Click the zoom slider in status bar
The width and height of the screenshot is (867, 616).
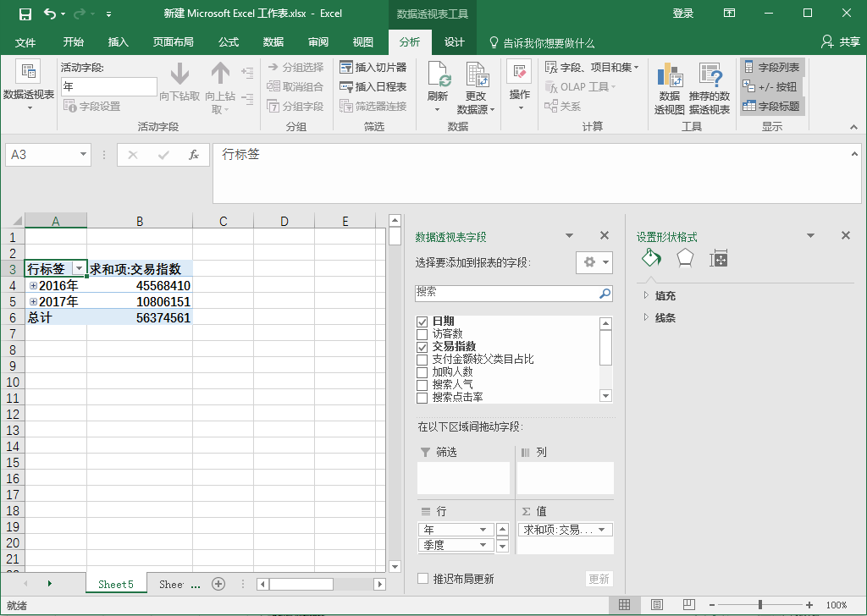(x=760, y=605)
